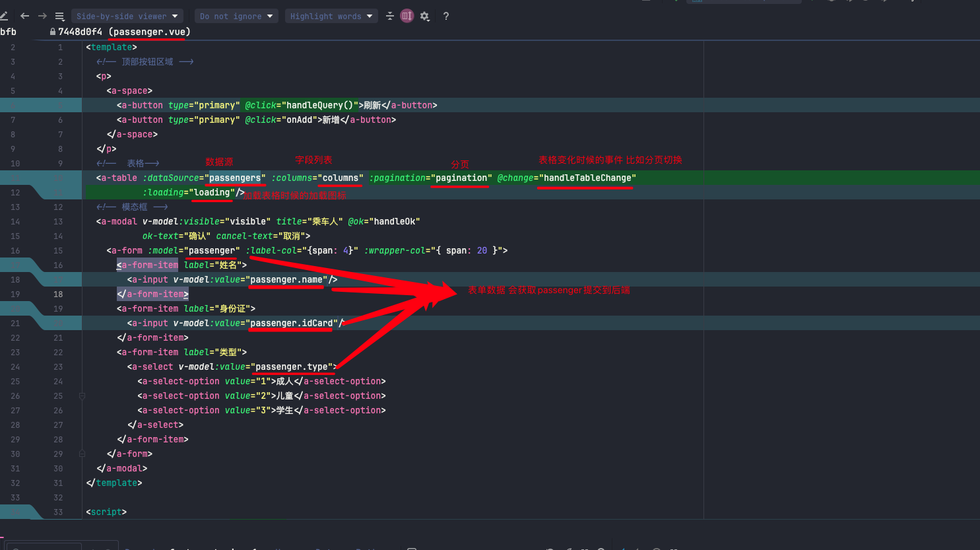The image size is (980, 550).
Task: Click the closing /template tag
Action: pos(114,483)
